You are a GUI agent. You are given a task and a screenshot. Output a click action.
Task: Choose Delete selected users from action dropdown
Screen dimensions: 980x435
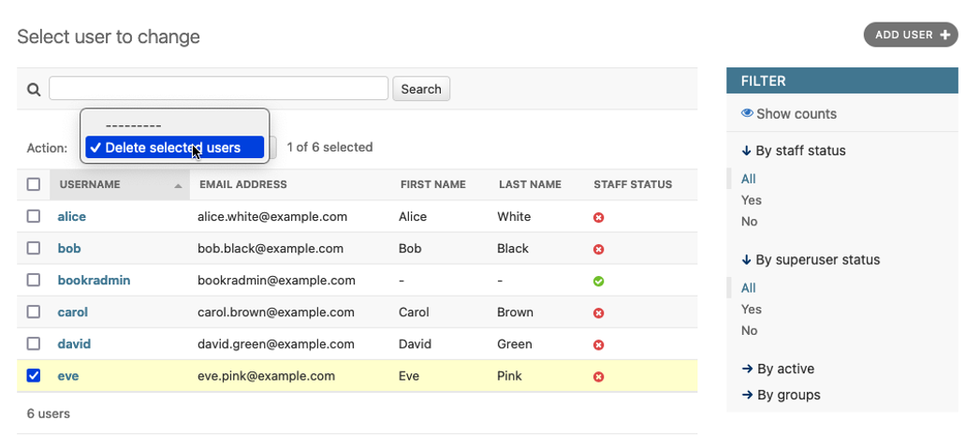pyautogui.click(x=173, y=148)
